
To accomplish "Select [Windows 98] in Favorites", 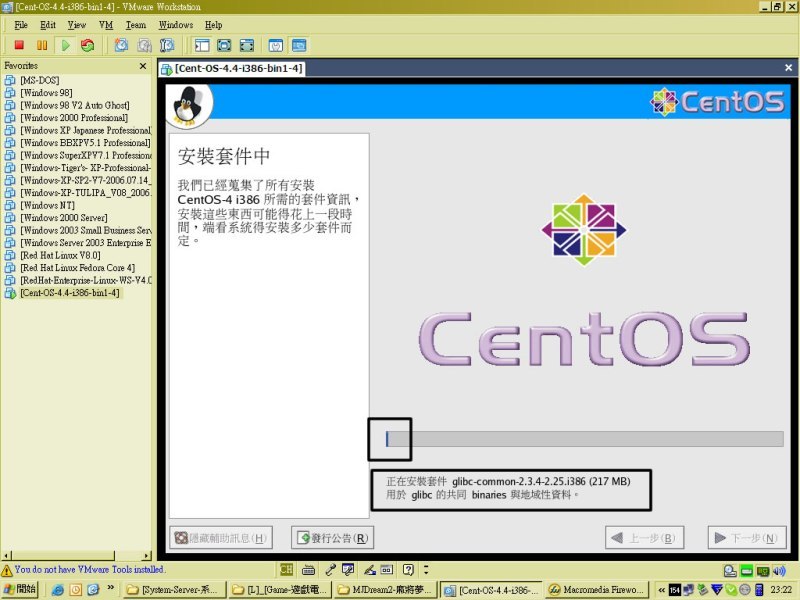I will (46, 93).
